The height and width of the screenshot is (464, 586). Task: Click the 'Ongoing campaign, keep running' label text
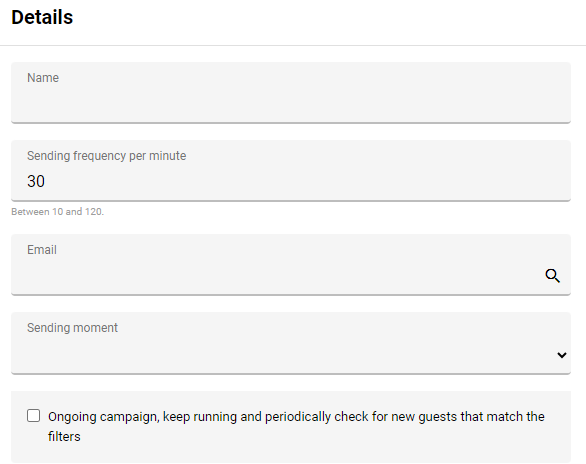tap(142, 417)
